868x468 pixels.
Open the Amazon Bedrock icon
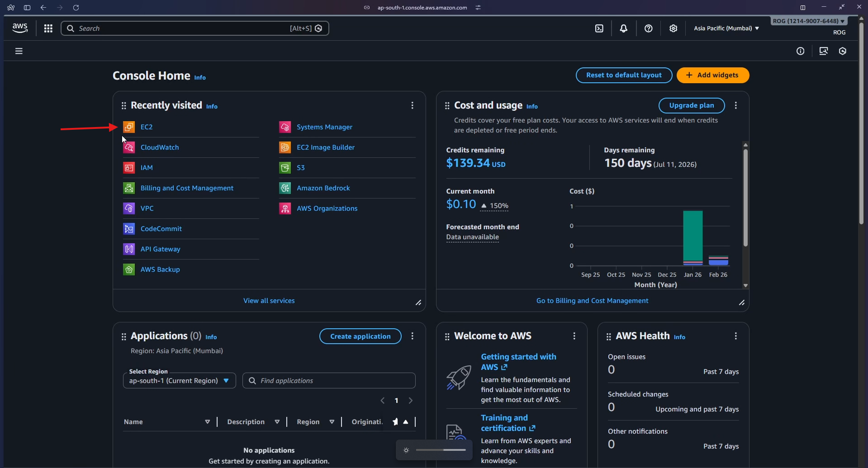(x=285, y=188)
